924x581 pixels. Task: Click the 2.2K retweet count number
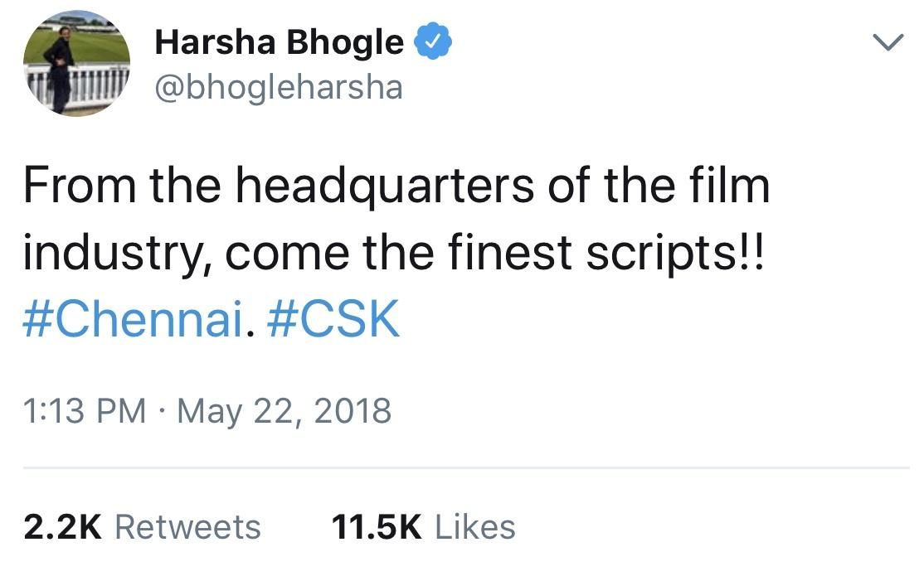point(62,526)
